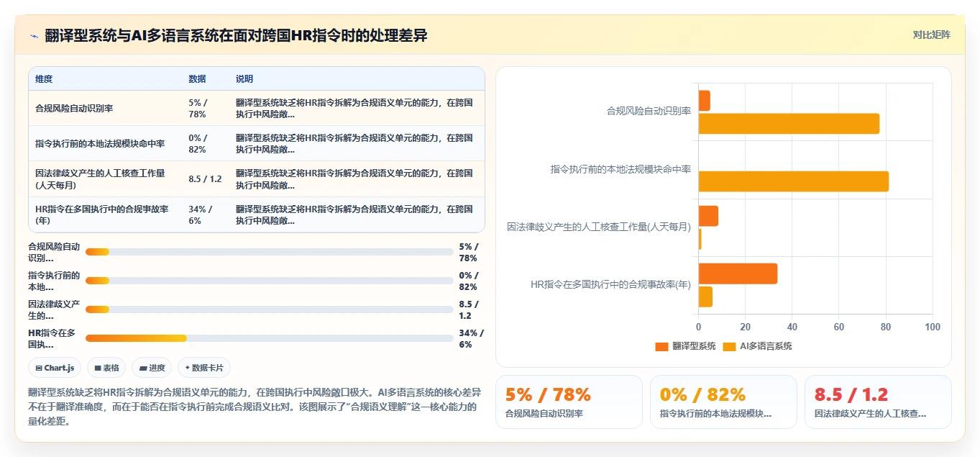Click the 34% / 6% progress value
This screenshot has height=457, width=980.
click(x=471, y=338)
